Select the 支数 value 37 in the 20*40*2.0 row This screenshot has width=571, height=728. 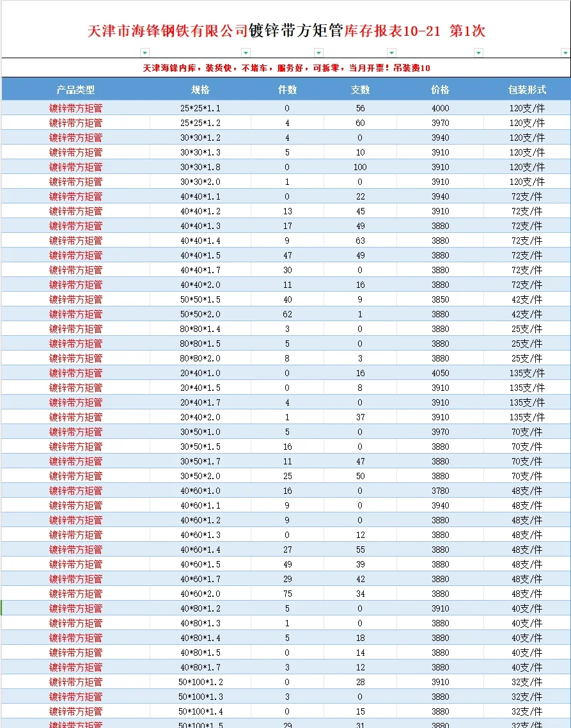point(360,417)
